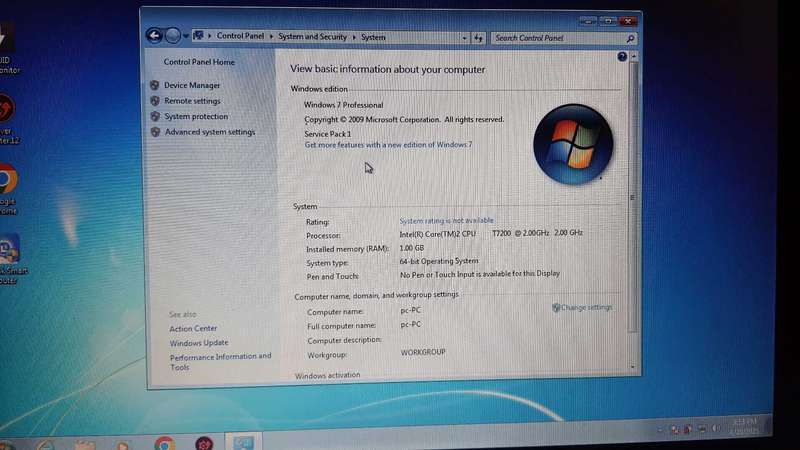The image size is (800, 450).
Task: Select Control Panel in the breadcrumb
Action: [240, 36]
